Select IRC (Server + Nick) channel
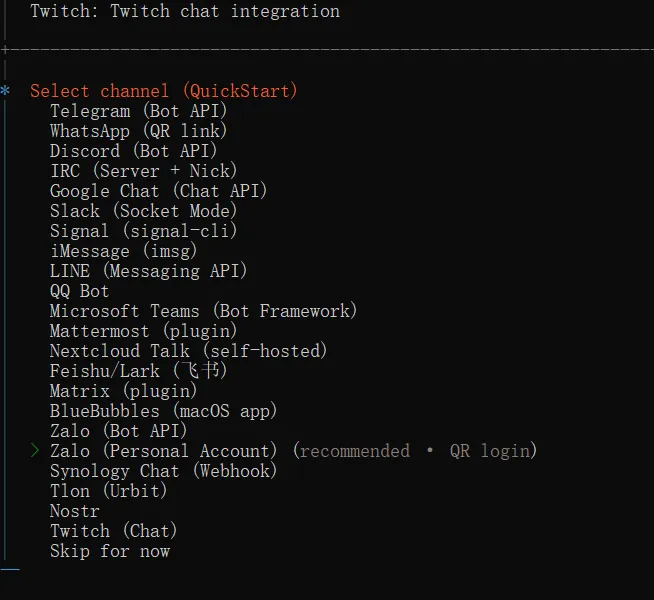Viewport: 654px width, 600px height. point(143,171)
